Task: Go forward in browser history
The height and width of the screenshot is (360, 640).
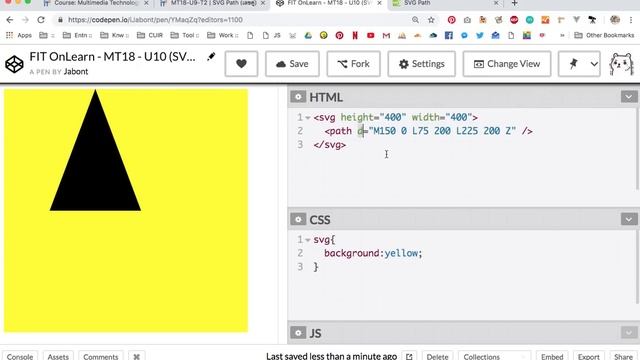Action: 25,20
